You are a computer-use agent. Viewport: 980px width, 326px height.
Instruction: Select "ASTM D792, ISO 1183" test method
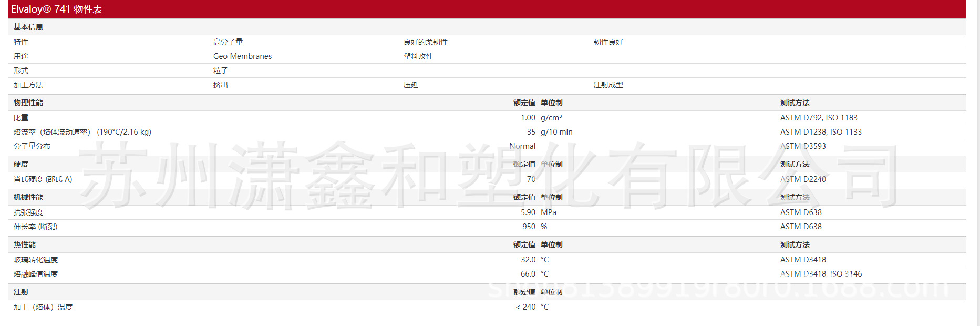819,118
